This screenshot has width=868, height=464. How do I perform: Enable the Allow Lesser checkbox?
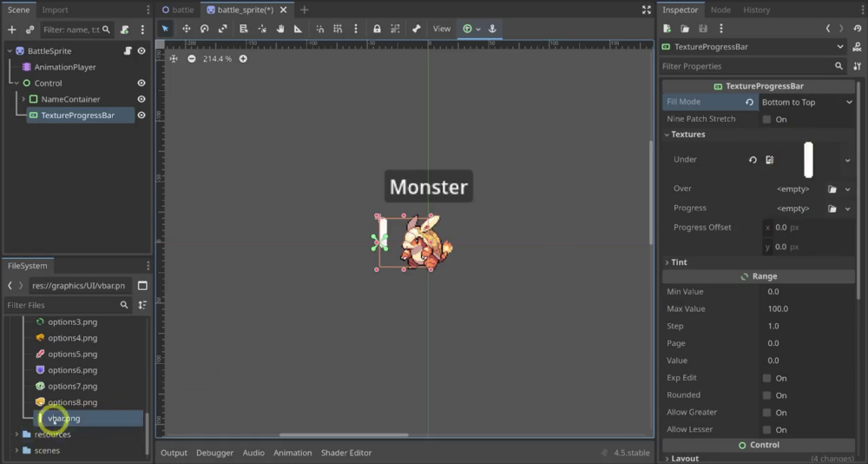(x=766, y=429)
